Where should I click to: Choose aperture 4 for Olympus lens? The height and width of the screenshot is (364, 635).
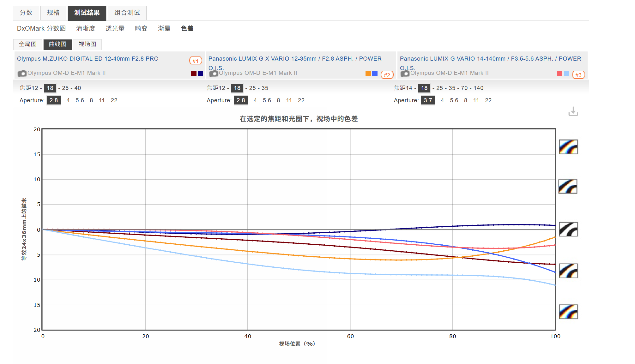point(68,100)
